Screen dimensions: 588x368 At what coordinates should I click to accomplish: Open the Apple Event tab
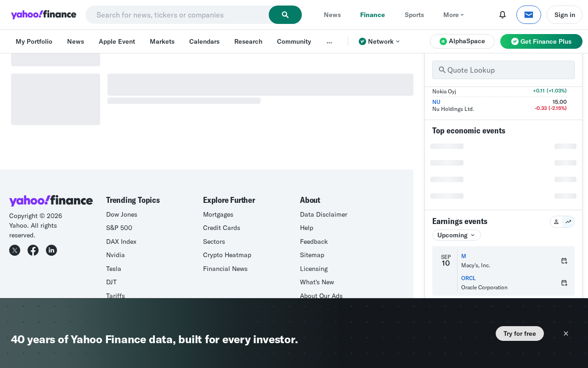click(x=117, y=41)
